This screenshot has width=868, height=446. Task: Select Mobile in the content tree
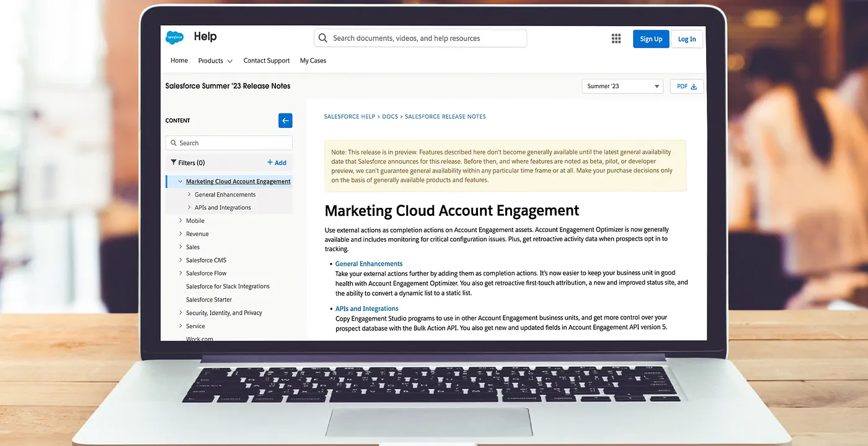click(x=195, y=221)
